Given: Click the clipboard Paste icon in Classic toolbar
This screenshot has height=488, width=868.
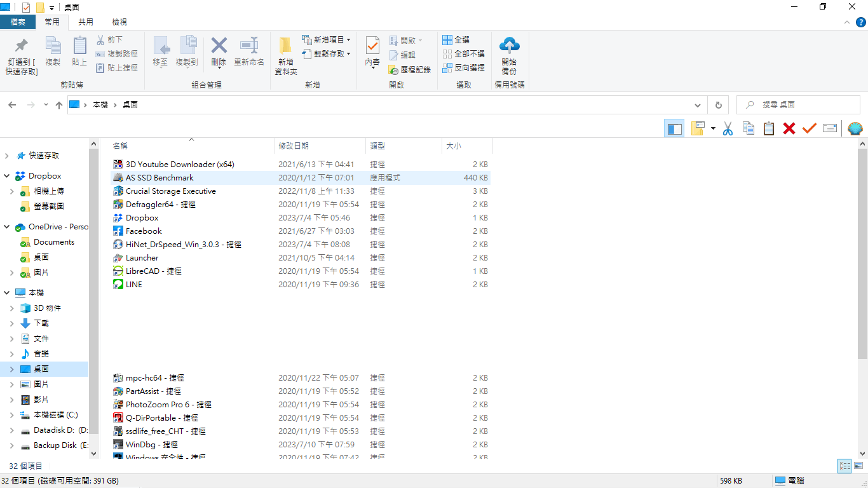Looking at the screenshot, I should click(x=769, y=128).
